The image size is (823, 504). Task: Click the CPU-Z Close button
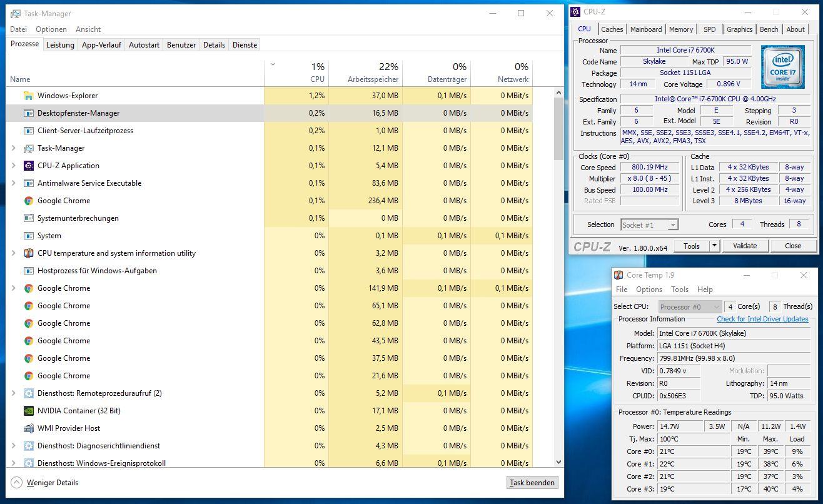[x=793, y=246]
